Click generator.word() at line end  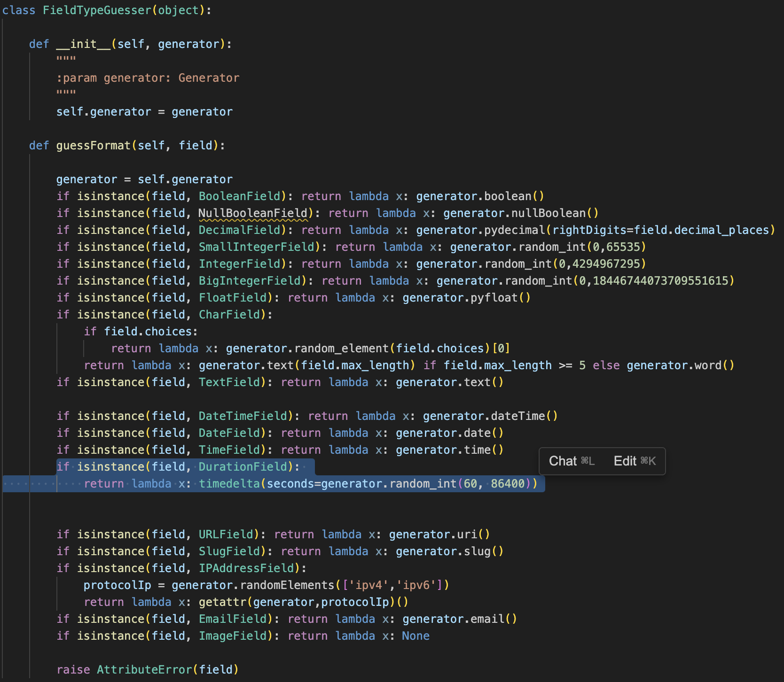681,365
